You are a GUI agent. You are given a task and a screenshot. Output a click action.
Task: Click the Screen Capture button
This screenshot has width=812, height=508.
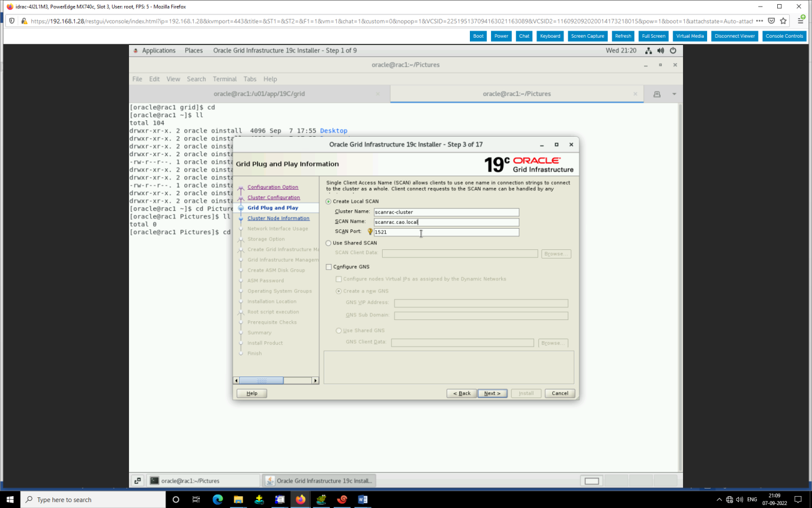pos(588,36)
